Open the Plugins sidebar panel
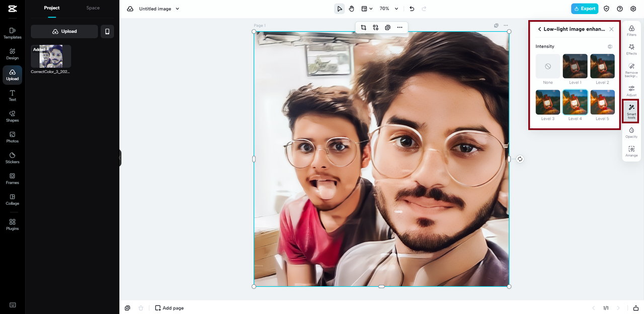The width and height of the screenshot is (644, 314). point(12,224)
